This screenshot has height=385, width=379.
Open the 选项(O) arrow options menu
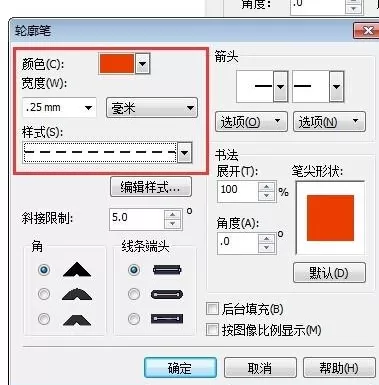251,122
